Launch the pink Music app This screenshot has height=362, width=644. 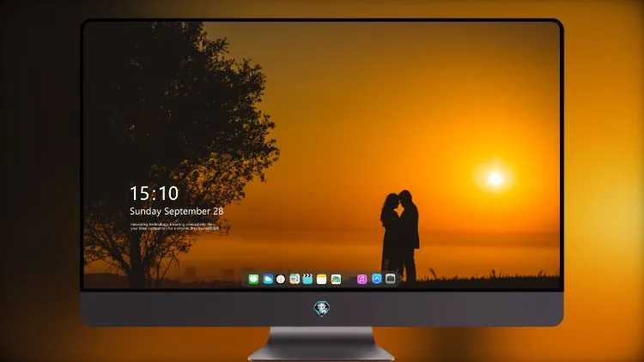pyautogui.click(x=361, y=279)
